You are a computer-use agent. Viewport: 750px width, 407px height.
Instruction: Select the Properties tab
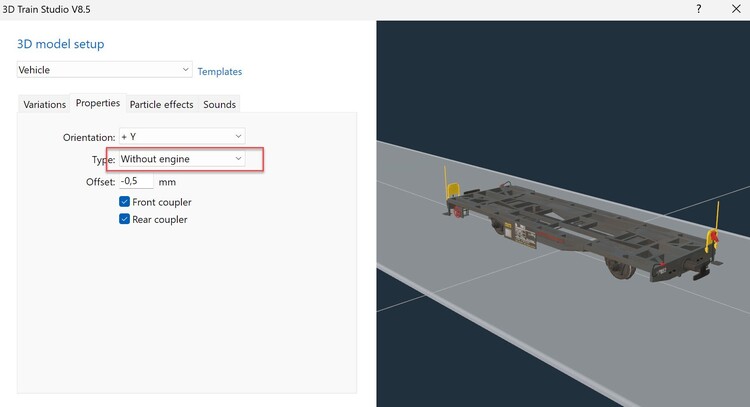pyautogui.click(x=98, y=103)
